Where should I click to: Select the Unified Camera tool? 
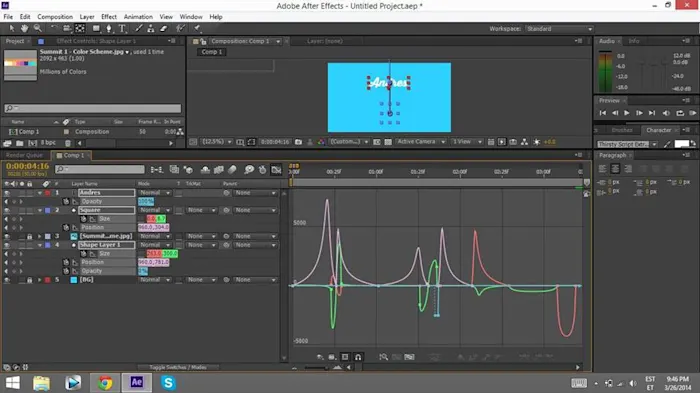(67, 29)
